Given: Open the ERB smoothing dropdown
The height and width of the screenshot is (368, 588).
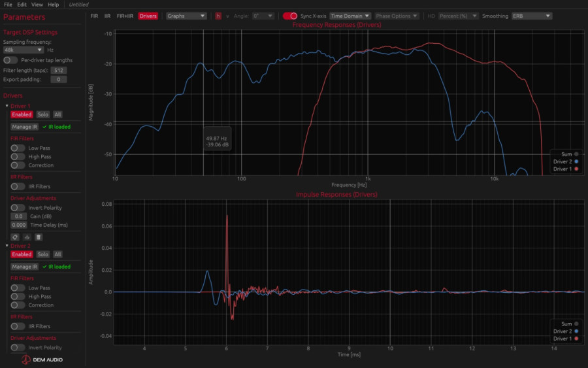Looking at the screenshot, I should pos(531,16).
